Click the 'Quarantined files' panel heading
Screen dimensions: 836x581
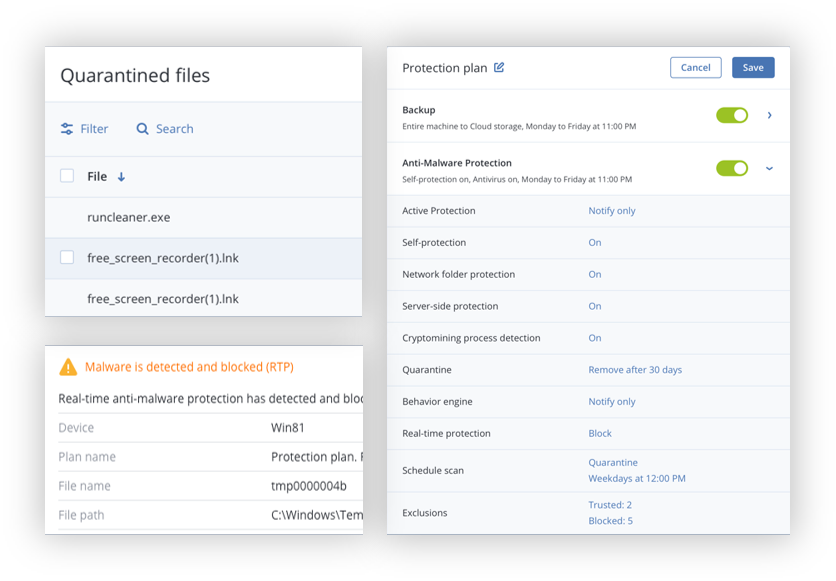point(135,75)
